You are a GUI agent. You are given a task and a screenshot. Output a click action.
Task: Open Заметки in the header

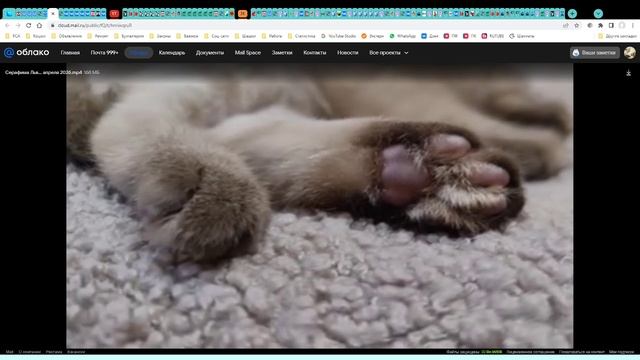(282, 53)
